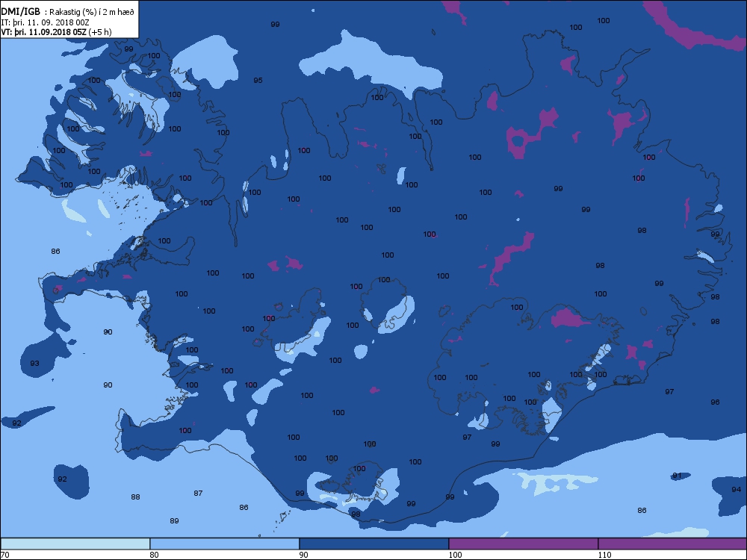Click the '95' humidity value on the map

258,81
